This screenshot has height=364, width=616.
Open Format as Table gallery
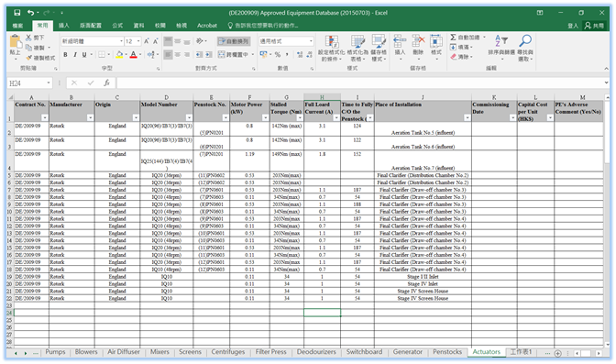coord(357,48)
